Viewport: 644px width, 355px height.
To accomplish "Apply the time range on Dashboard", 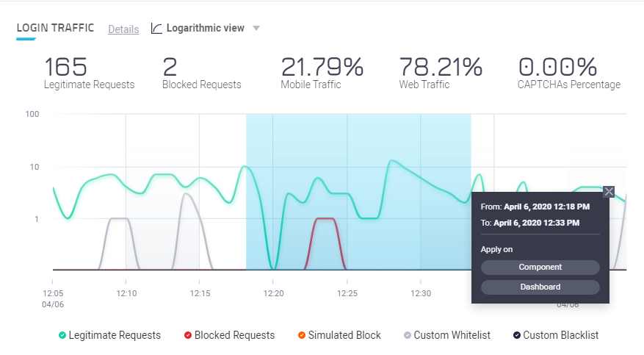I will coord(540,287).
